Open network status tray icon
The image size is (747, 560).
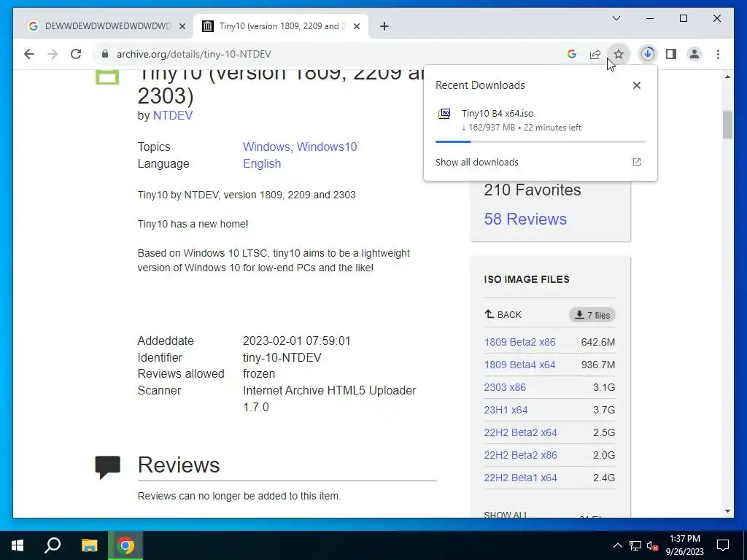(x=635, y=545)
